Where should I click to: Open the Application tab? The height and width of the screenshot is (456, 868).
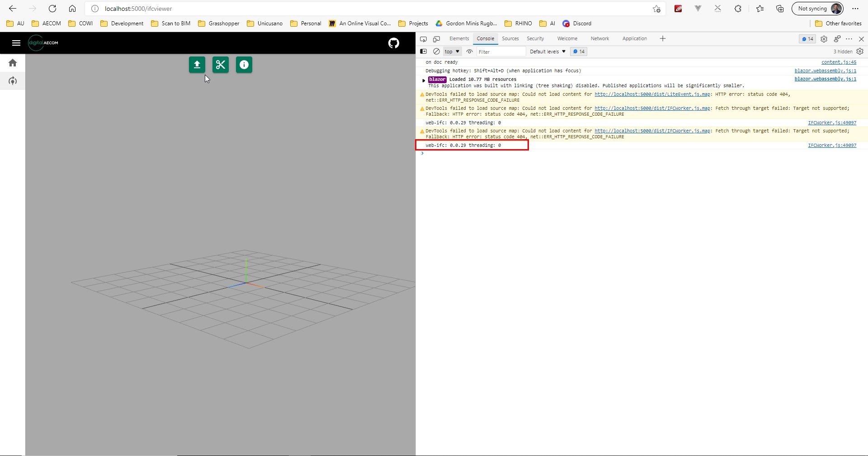click(635, 39)
